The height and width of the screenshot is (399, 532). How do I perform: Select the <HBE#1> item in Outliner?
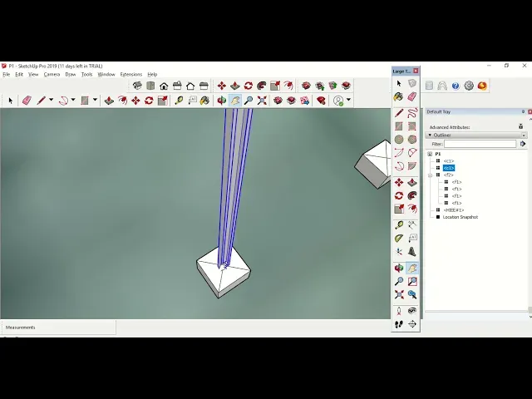click(453, 210)
